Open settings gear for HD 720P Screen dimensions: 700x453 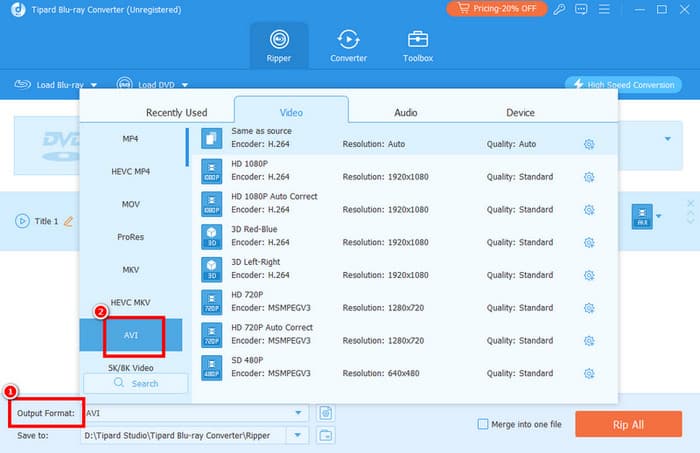[x=589, y=308]
